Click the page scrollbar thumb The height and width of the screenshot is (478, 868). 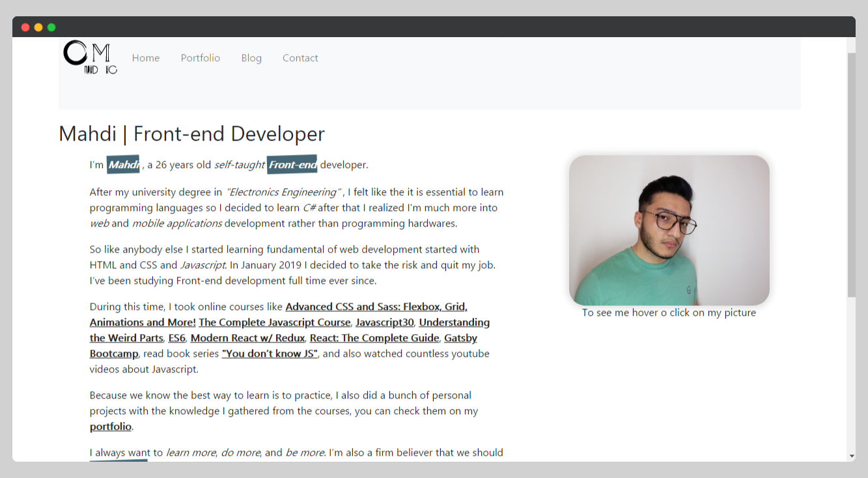(x=851, y=175)
